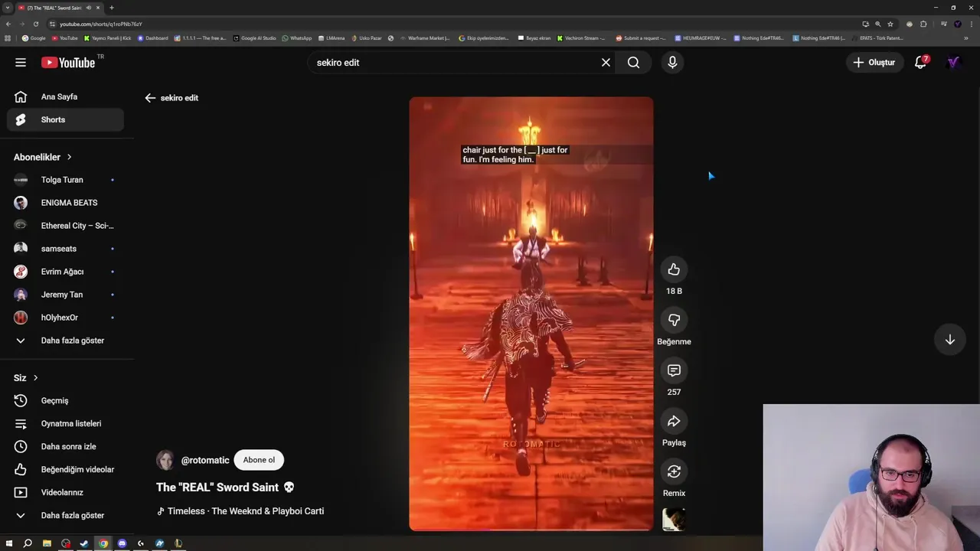Open Timeless The Weeknd sound link

(x=240, y=511)
